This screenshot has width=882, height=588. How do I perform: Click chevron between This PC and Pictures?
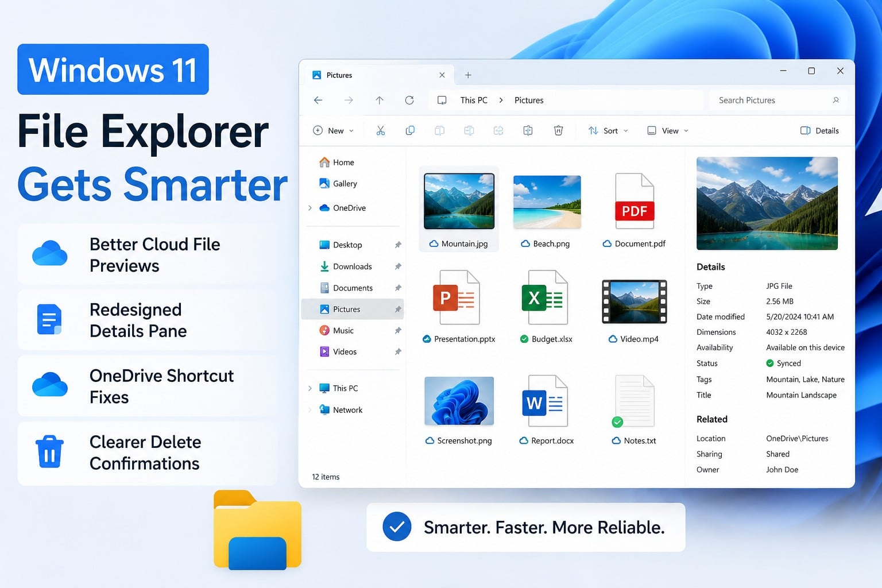tap(501, 100)
